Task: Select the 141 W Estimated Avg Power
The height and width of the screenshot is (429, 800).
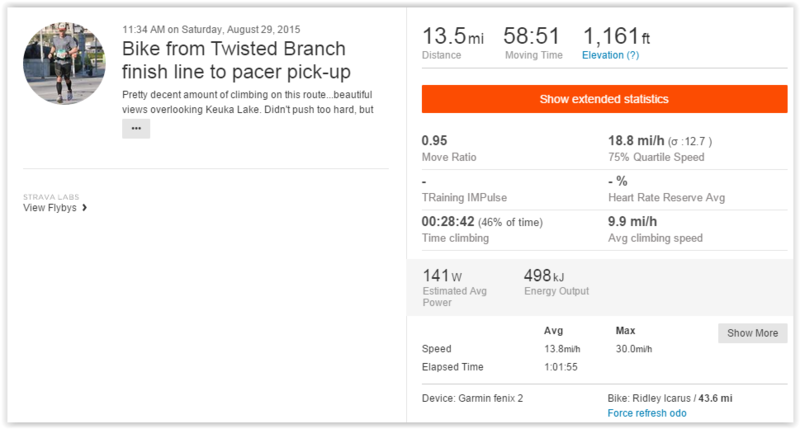Action: tap(442, 275)
